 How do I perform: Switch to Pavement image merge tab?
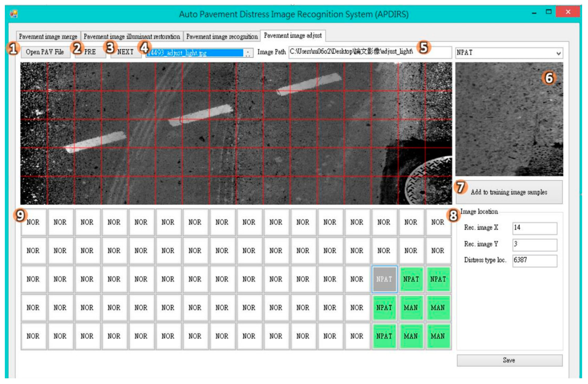click(x=48, y=37)
